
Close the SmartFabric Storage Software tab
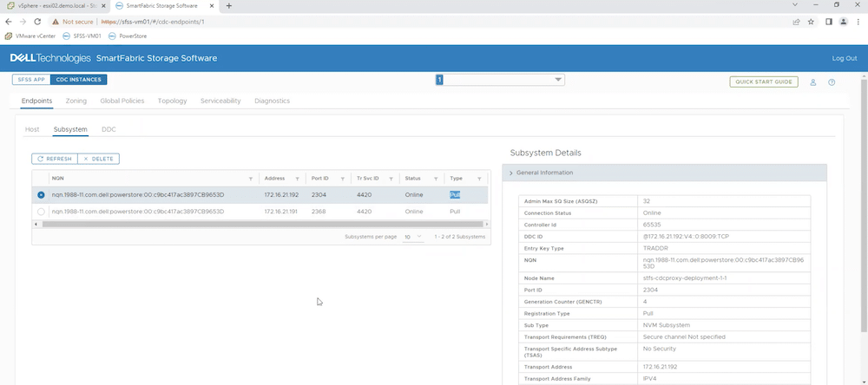click(212, 5)
